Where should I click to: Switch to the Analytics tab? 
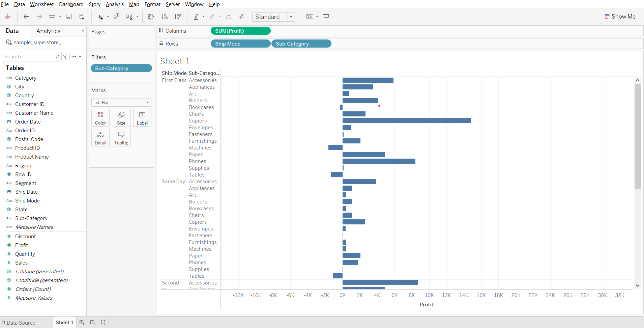[x=49, y=31]
